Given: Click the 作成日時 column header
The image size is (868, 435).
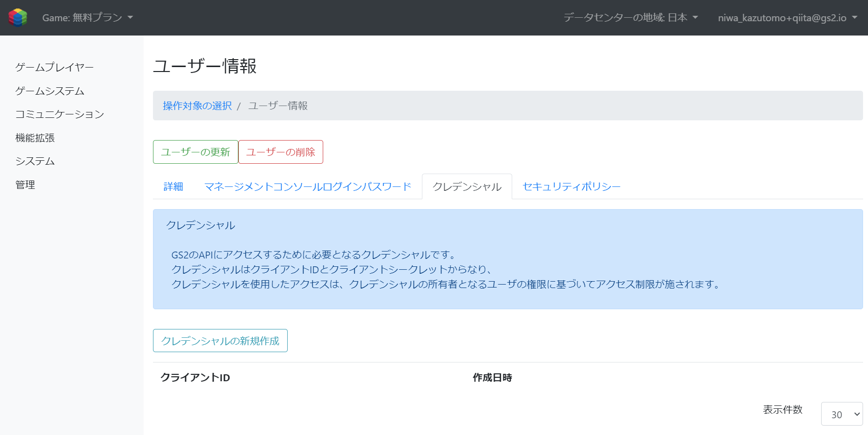Looking at the screenshot, I should [x=492, y=377].
